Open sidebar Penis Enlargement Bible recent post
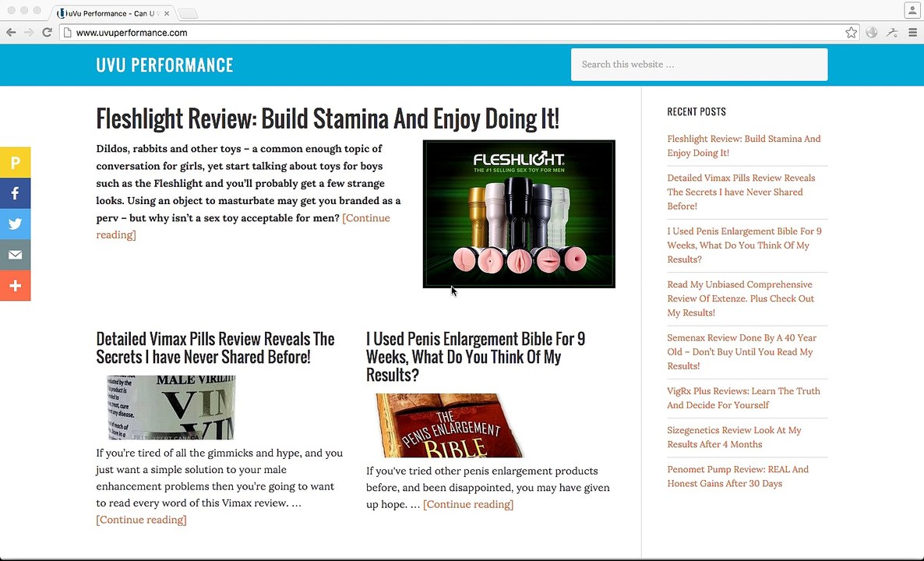 (744, 245)
